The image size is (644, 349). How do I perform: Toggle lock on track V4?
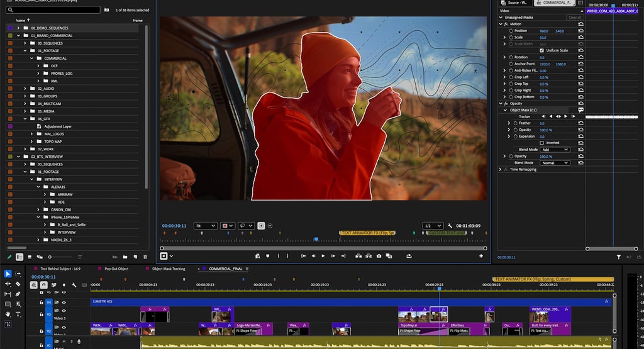pos(42,302)
